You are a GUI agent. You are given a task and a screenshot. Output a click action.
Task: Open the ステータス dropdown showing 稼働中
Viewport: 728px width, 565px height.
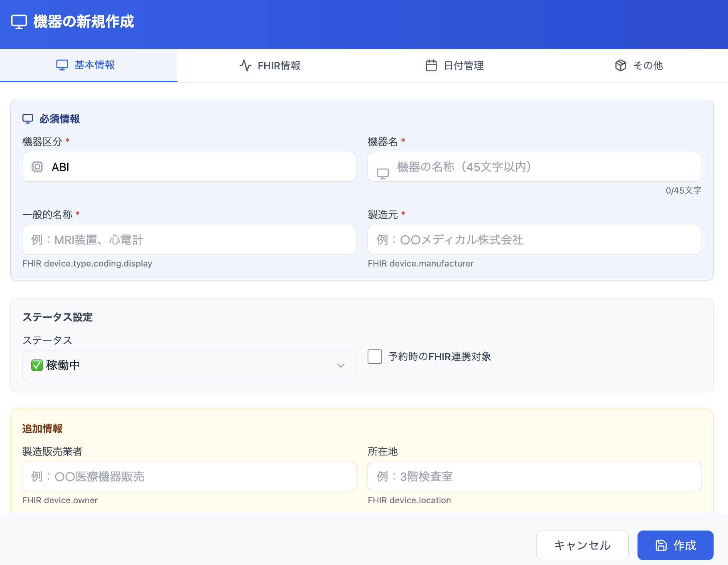click(x=189, y=365)
